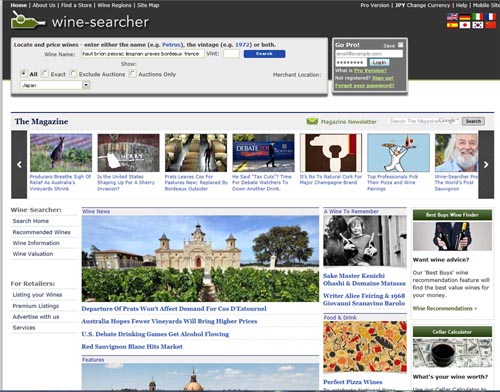Image resolution: width=500 pixels, height=392 pixels.
Task: Advance magazine carousel with right arrow
Action: [486, 164]
